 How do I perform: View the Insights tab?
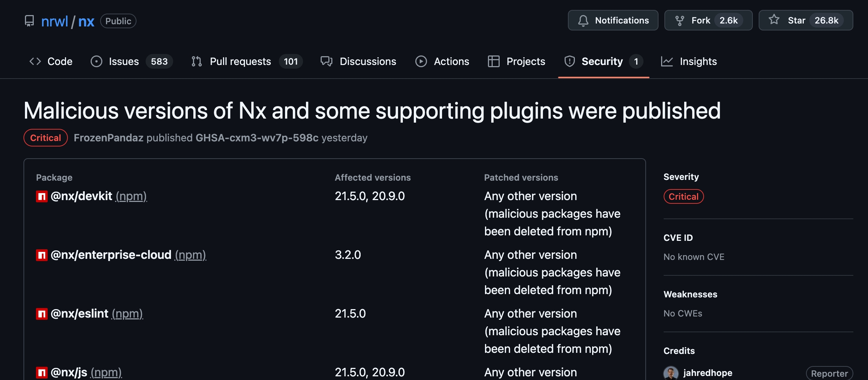[698, 61]
